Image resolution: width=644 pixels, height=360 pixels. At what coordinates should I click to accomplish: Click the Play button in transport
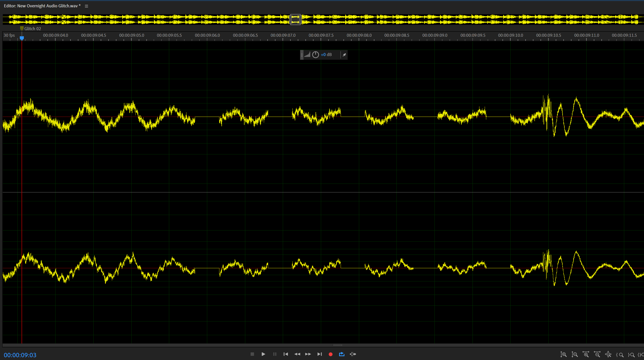coord(263,354)
